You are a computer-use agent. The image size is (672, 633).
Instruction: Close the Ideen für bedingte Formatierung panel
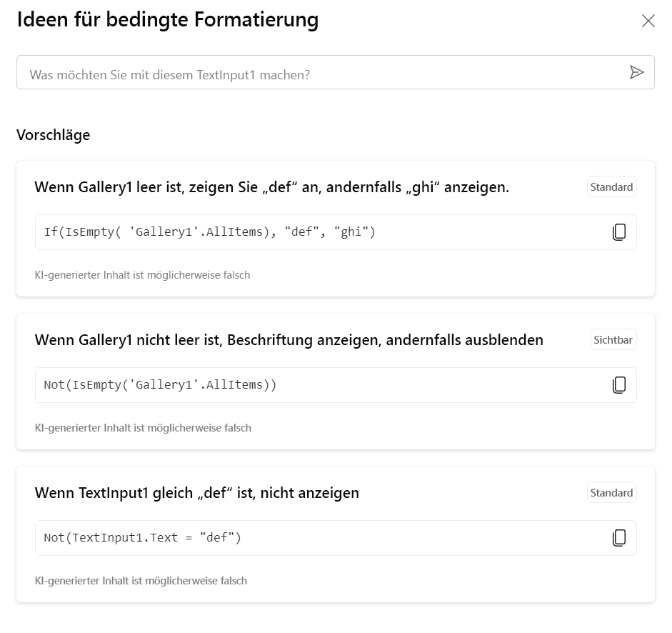648,21
